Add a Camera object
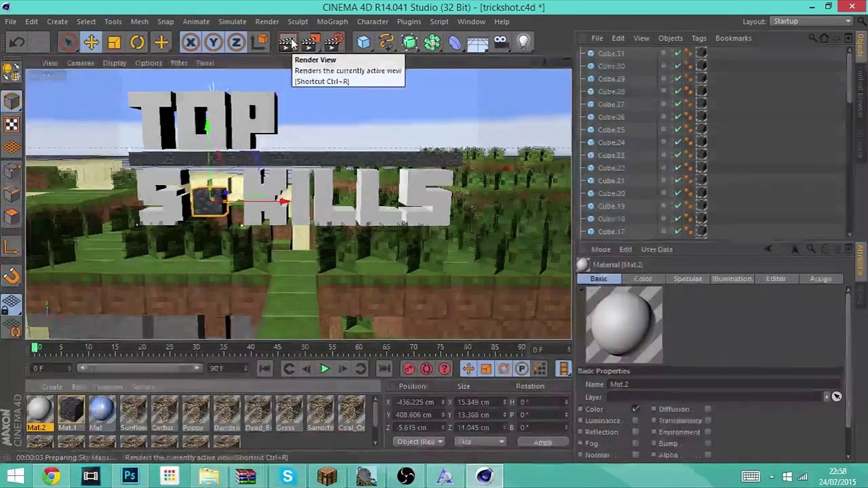The width and height of the screenshot is (868, 488). (x=500, y=43)
